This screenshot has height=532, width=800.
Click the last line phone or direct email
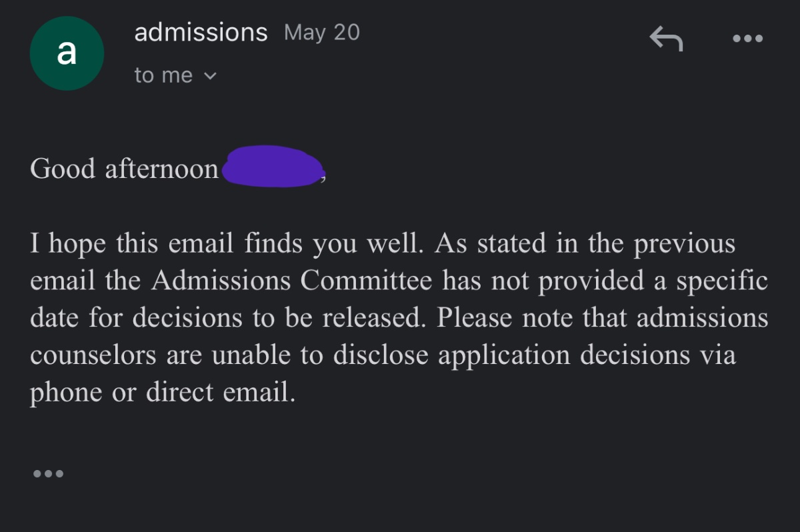click(x=162, y=393)
